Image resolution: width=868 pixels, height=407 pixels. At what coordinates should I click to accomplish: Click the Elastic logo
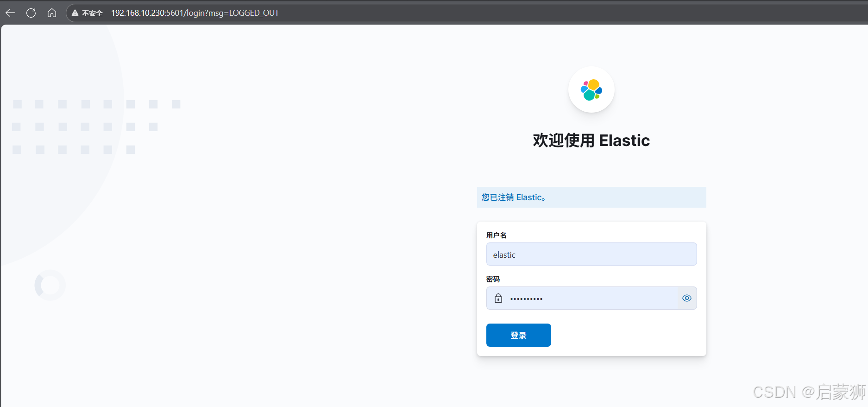[x=591, y=90]
